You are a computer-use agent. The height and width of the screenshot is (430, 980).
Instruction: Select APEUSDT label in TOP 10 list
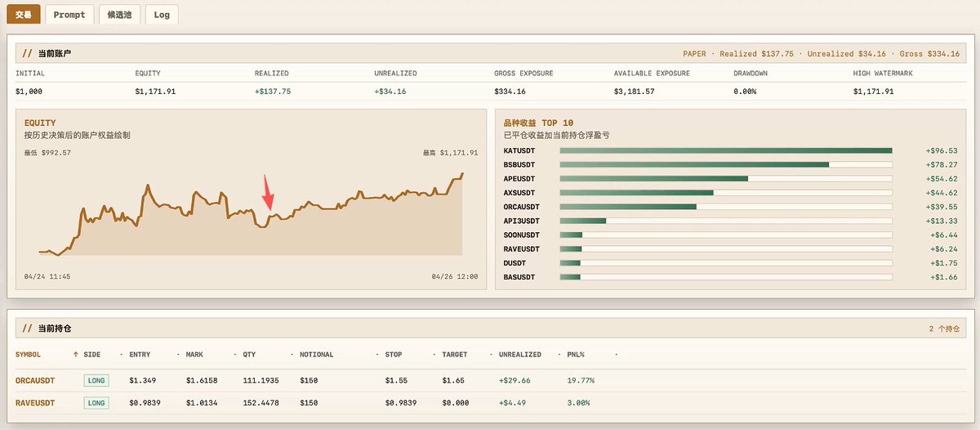(x=519, y=178)
